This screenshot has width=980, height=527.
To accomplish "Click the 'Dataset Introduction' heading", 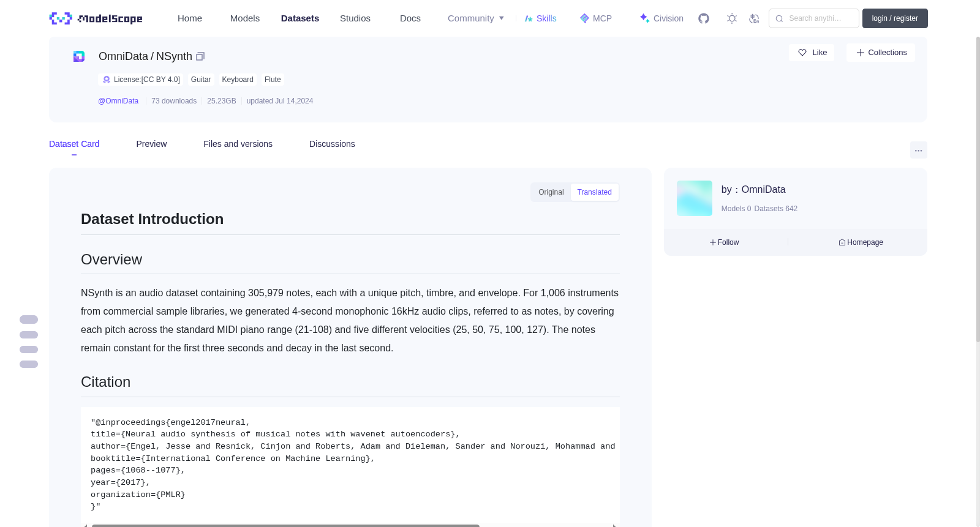I will coord(153,219).
